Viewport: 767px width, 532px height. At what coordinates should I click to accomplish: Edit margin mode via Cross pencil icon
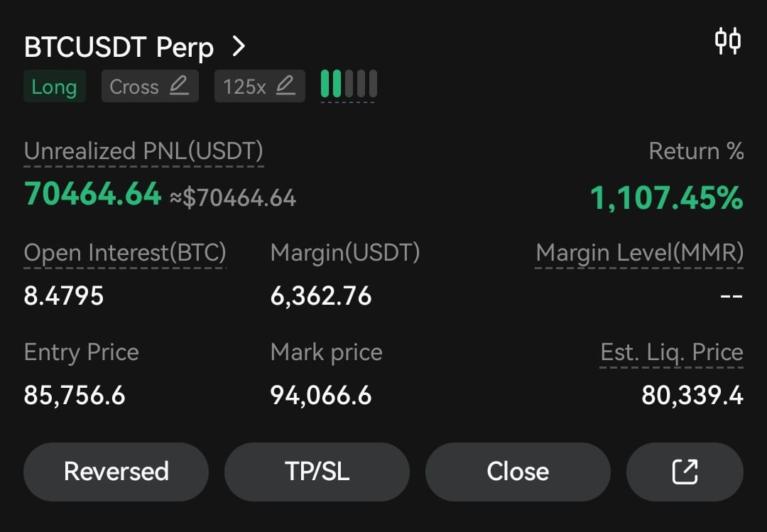[179, 86]
